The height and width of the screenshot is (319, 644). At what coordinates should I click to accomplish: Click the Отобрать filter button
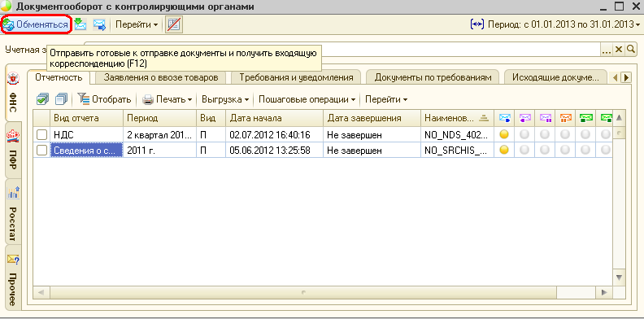(105, 99)
